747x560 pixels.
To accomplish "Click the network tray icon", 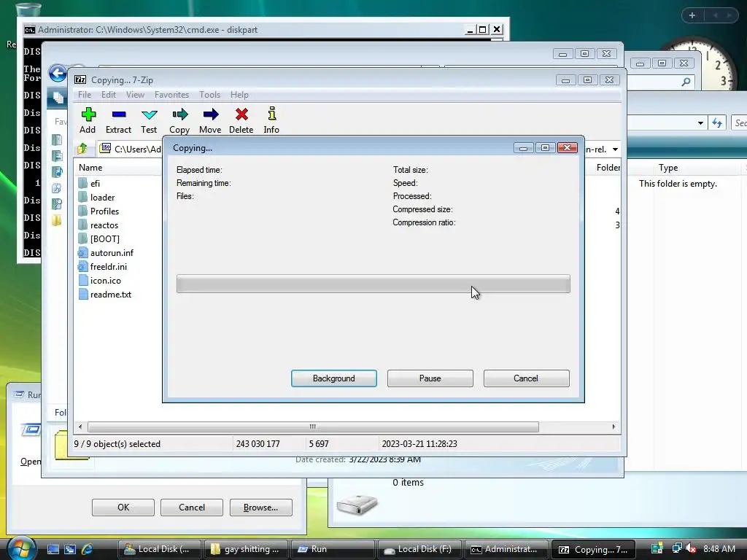I will pos(676,548).
